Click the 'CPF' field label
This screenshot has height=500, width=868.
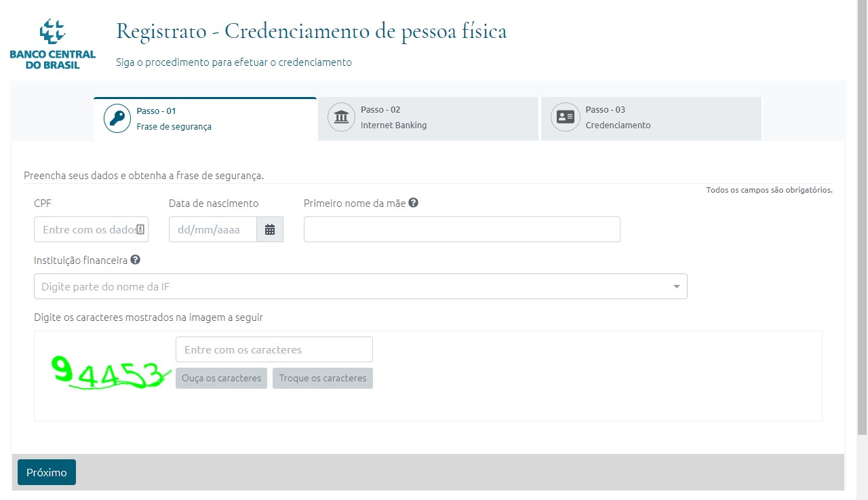[43, 203]
